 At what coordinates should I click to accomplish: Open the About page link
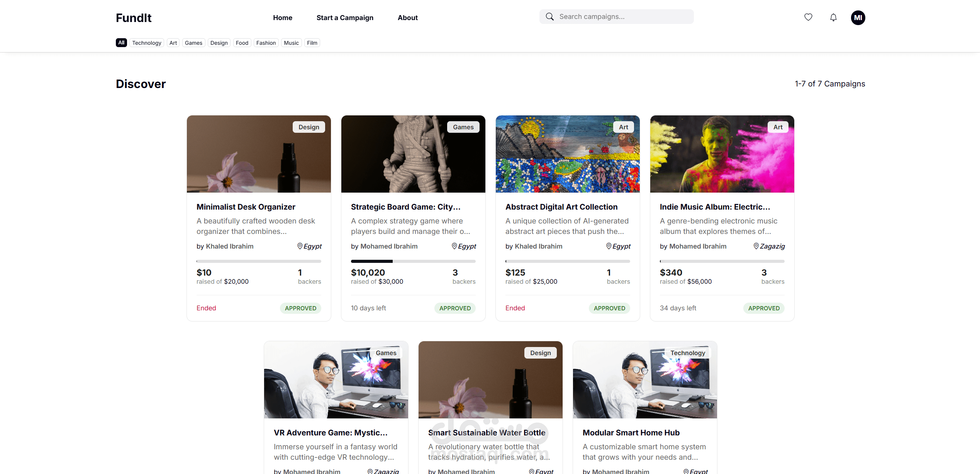pos(407,18)
